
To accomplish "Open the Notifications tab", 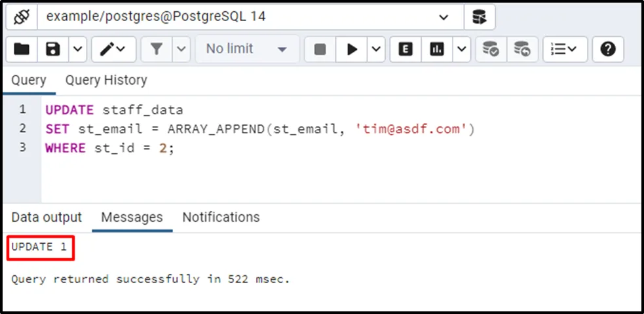I will [221, 218].
